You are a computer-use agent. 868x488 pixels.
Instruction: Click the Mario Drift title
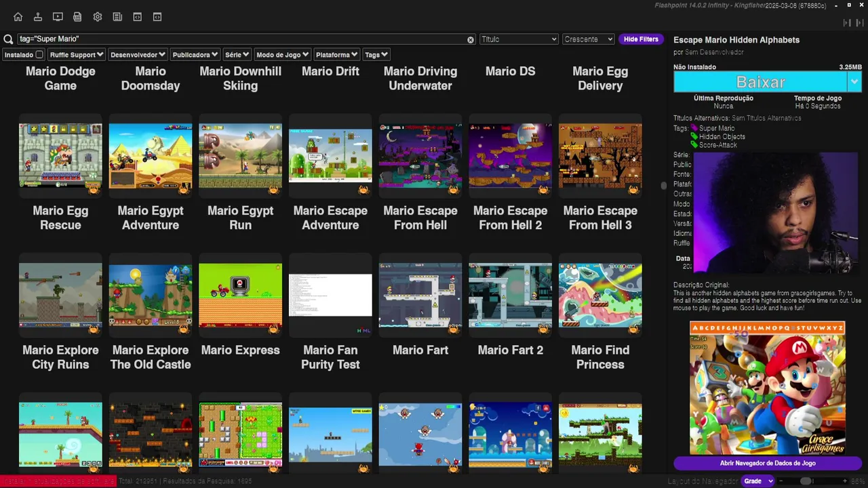tap(330, 71)
